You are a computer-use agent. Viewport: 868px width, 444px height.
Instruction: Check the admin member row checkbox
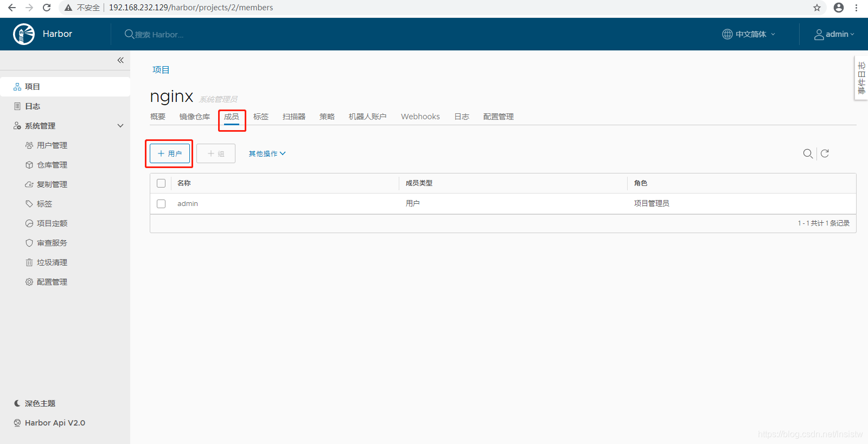[x=161, y=204]
